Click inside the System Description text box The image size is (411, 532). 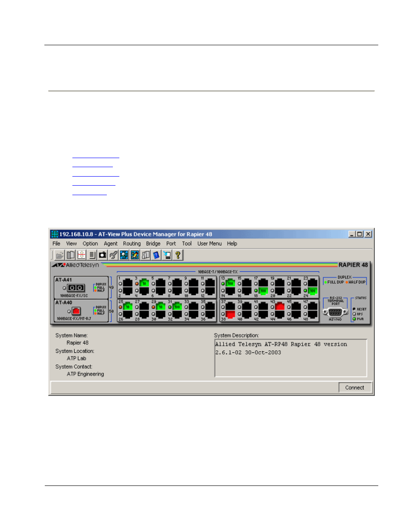[x=291, y=358]
